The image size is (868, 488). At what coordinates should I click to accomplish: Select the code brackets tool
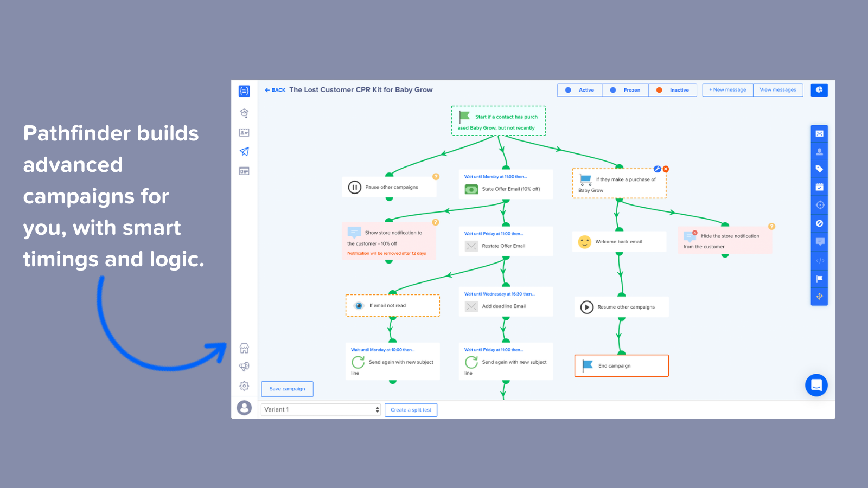819,261
